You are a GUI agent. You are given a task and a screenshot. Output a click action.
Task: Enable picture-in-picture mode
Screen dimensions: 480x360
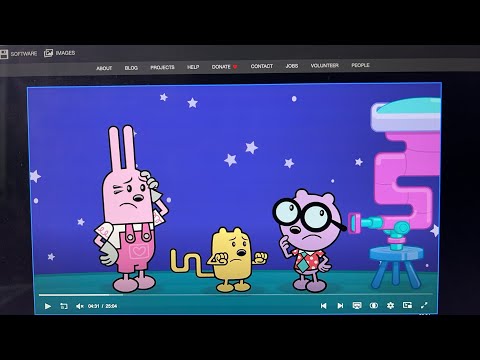tap(407, 305)
